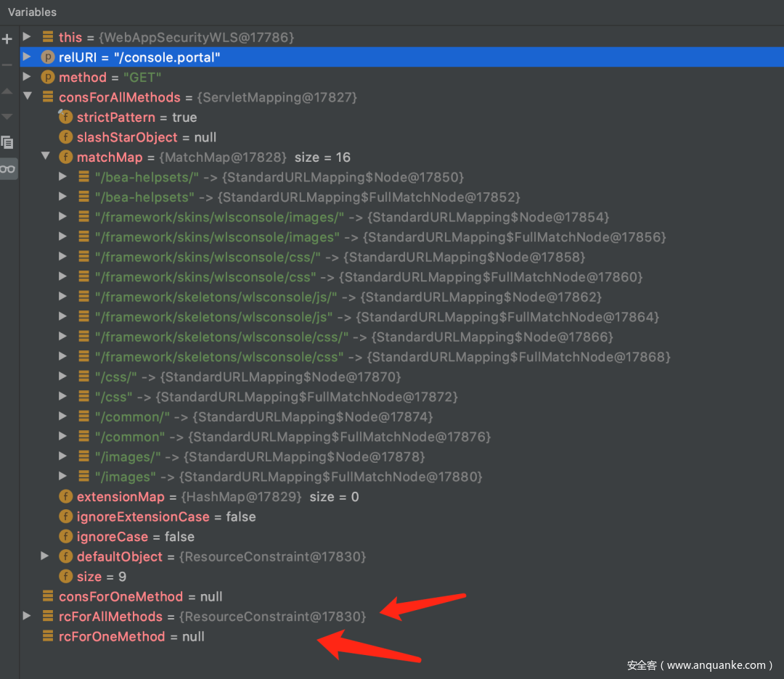Click the move watch up arrow
Viewport: 784px width, 679px height.
[7, 91]
